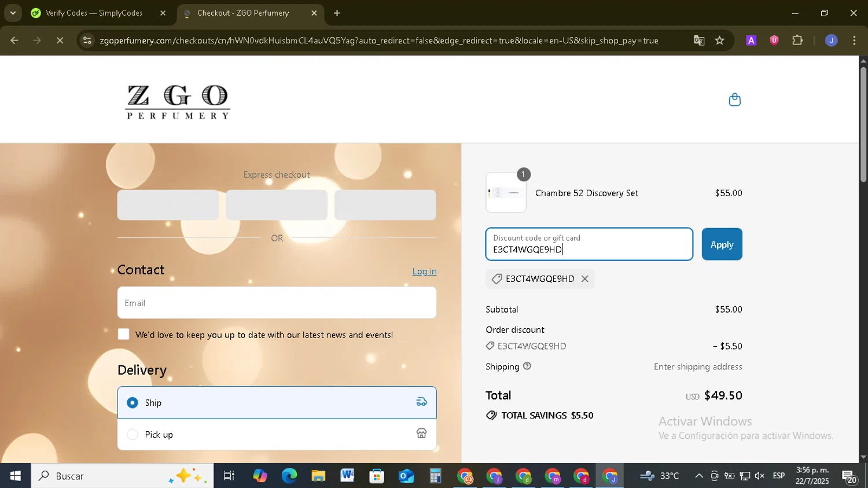View site information icon in address bar
Viewport: 868px width, 488px height.
(87, 41)
